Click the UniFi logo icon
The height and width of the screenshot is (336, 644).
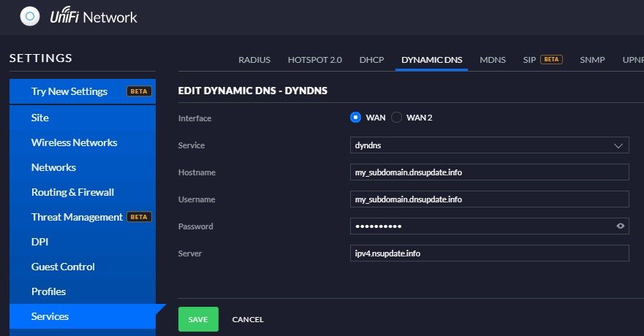[x=29, y=16]
